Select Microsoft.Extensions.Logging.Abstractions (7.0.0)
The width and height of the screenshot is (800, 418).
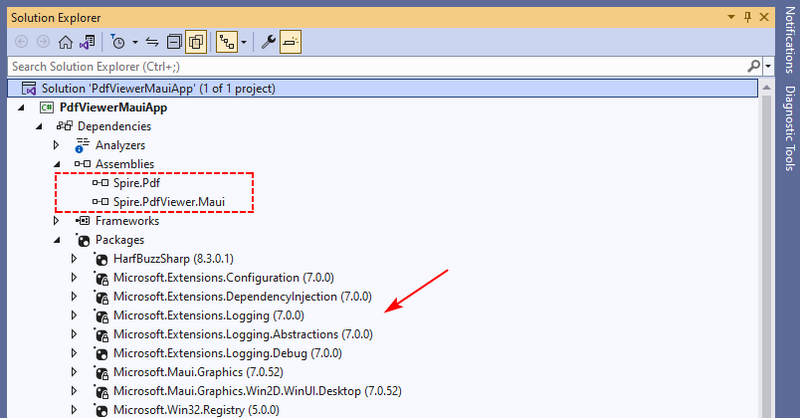coord(243,334)
